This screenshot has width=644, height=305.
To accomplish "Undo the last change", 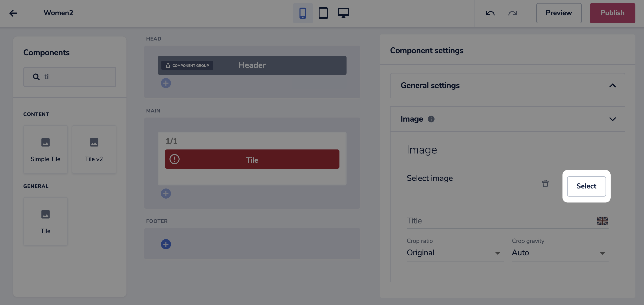I will 490,13.
